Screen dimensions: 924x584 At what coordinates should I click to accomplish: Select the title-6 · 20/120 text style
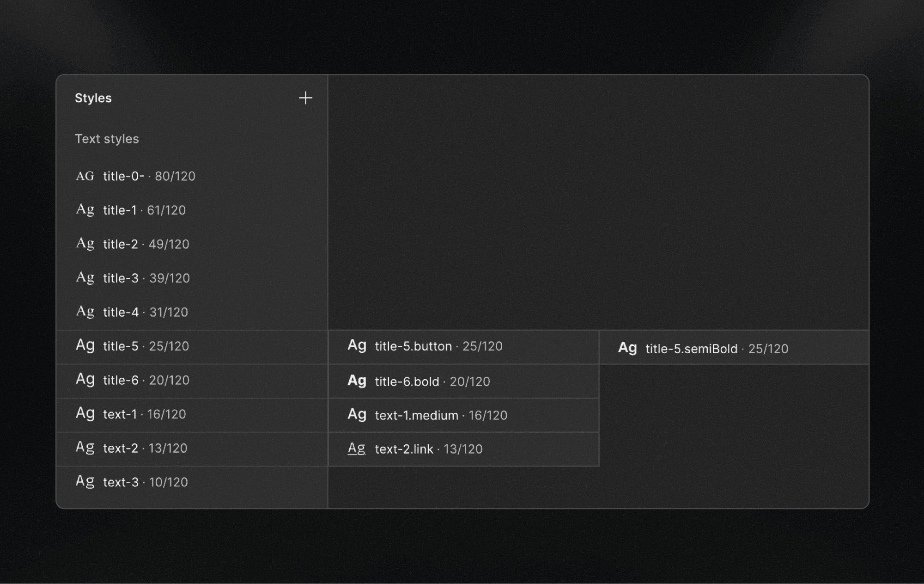[146, 380]
